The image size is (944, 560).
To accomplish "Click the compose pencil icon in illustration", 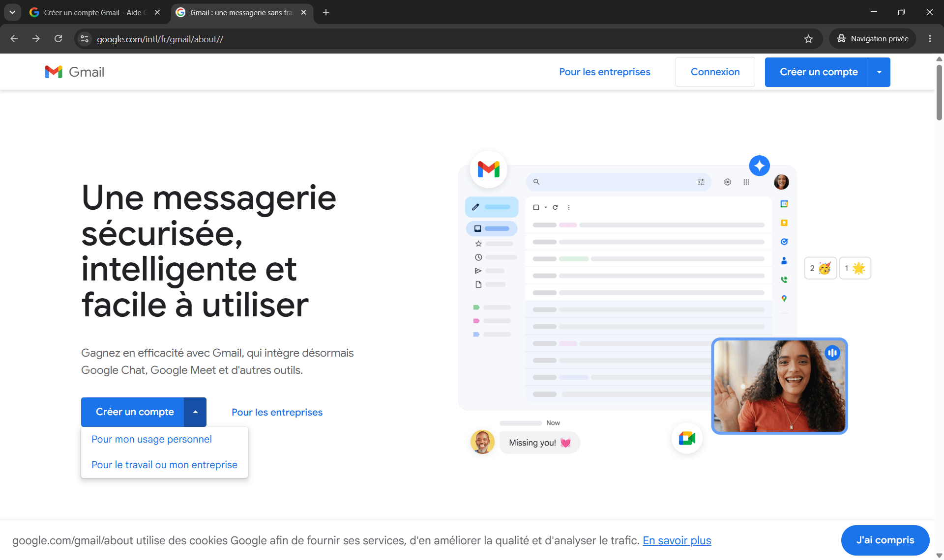I will (475, 207).
